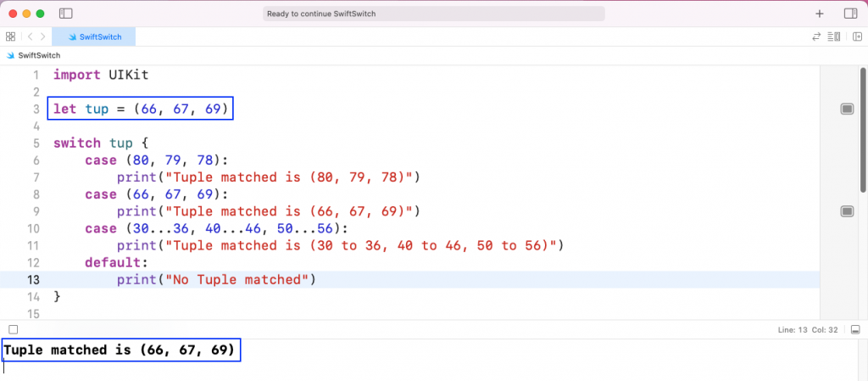The height and width of the screenshot is (381, 868).
Task: Click print statement on line 11
Action: (340, 245)
